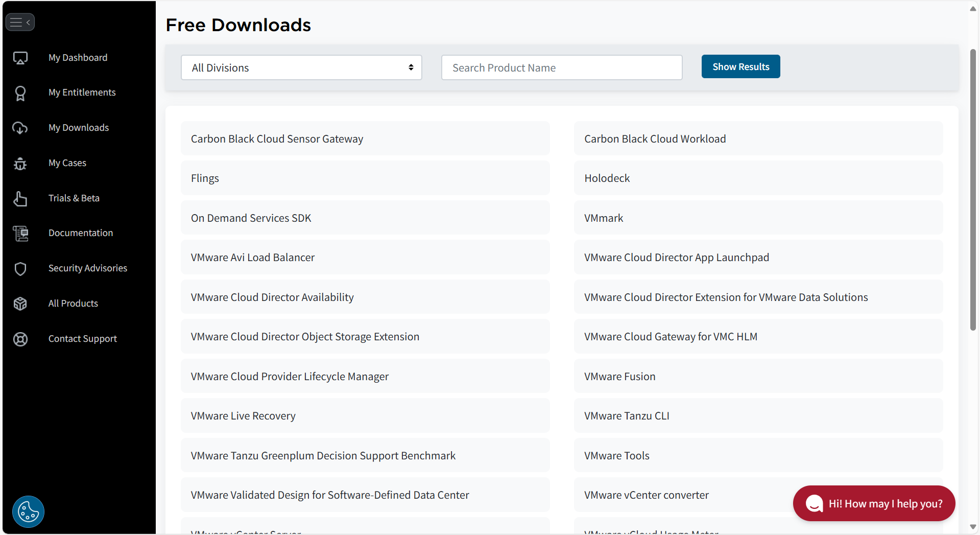The width and height of the screenshot is (980, 535).
Task: Open VMware Cloud Director App Launchpad
Action: (758, 257)
